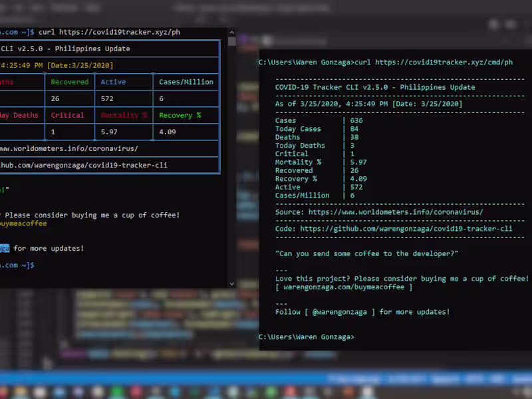Click the 'Cases' value '636' in right terminal

click(x=356, y=120)
